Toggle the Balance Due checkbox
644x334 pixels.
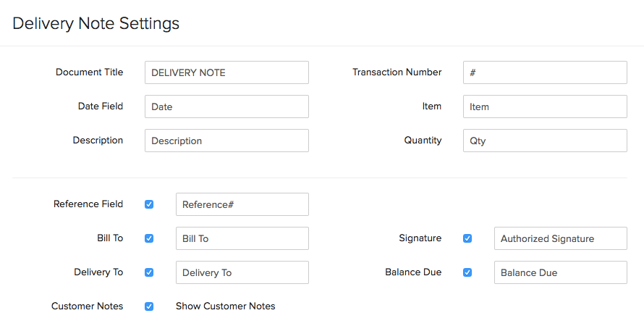(x=467, y=272)
